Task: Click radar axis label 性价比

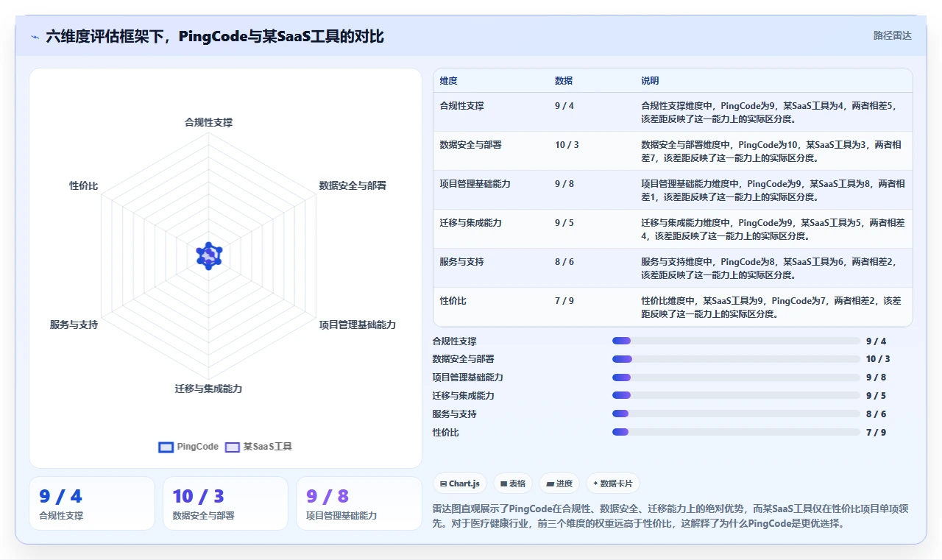Action: 84,185
